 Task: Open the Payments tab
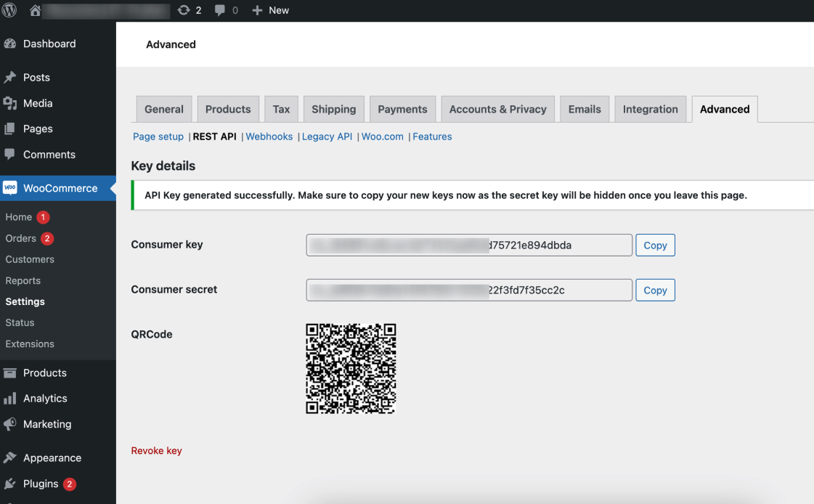tap(402, 109)
